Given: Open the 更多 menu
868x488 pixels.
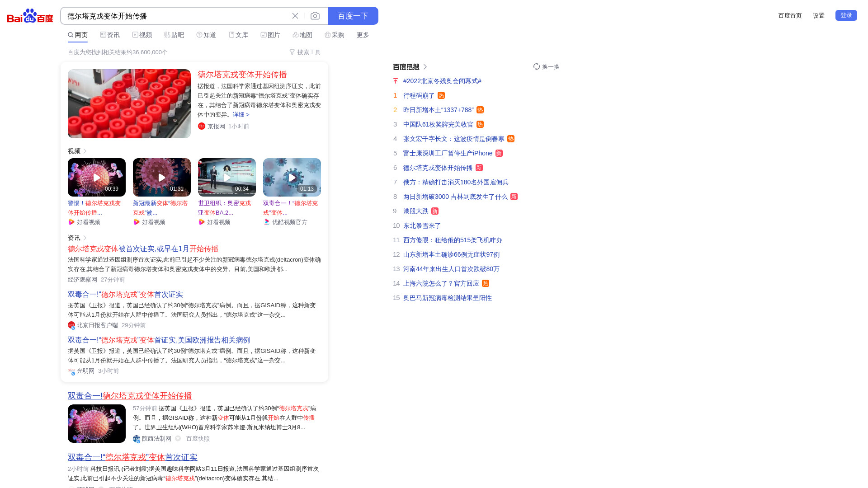Looking at the screenshot, I should [363, 35].
